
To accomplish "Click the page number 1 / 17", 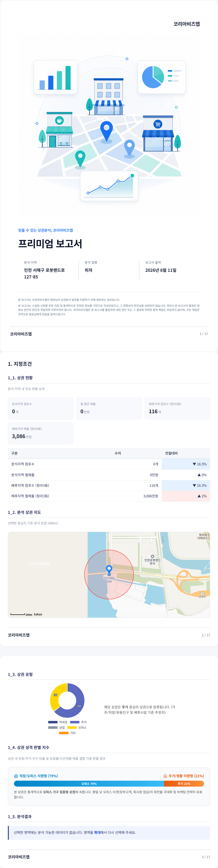I will point(204,334).
